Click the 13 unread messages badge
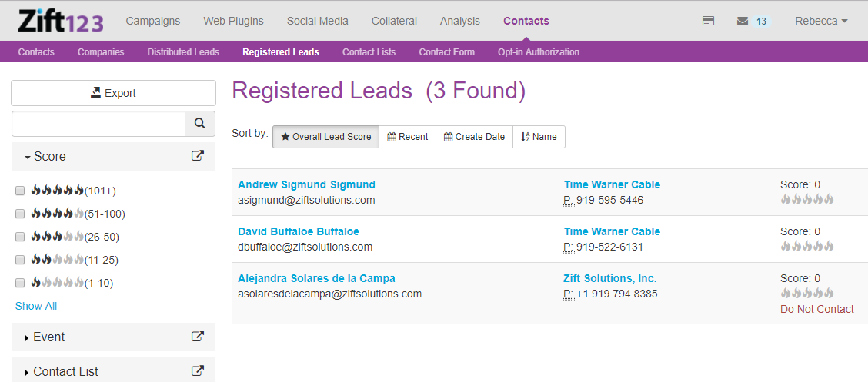Viewport: 868px width, 382px height. tap(761, 21)
